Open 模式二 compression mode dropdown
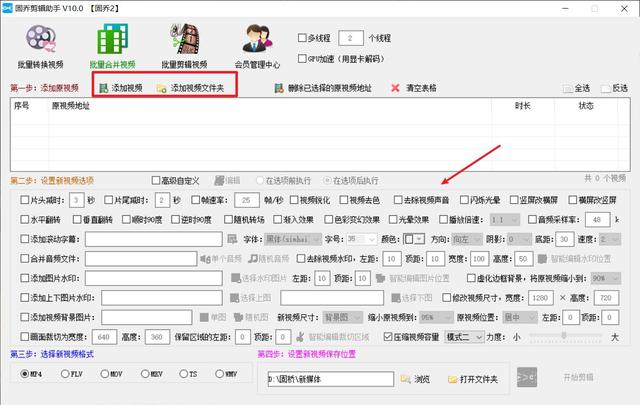Image resolution: width=640 pixels, height=405 pixels. pyautogui.click(x=464, y=337)
